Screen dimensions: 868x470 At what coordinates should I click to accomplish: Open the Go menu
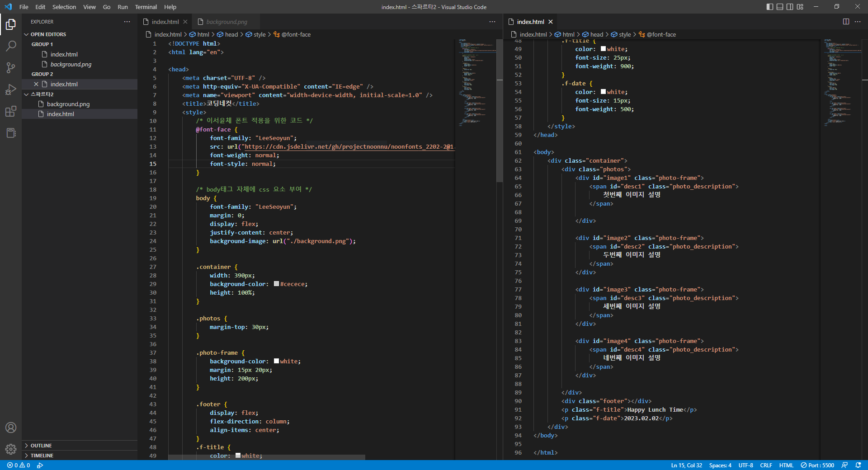coord(107,7)
